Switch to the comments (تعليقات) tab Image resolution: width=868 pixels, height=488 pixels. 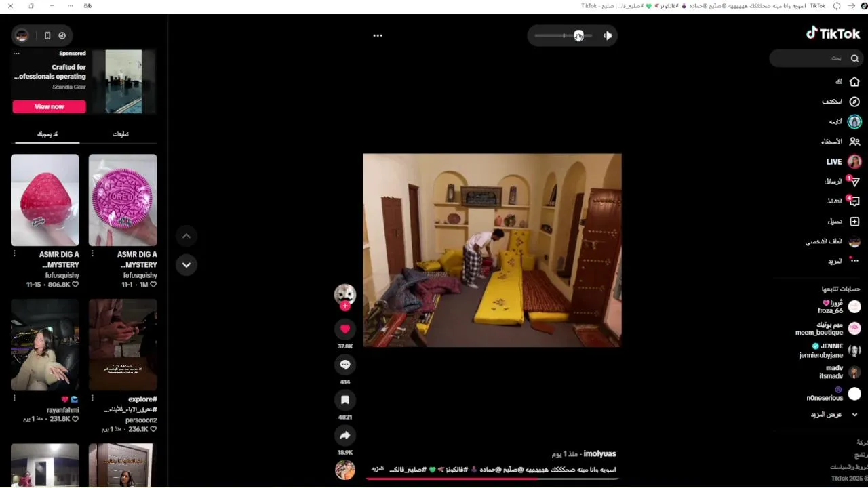(x=121, y=134)
